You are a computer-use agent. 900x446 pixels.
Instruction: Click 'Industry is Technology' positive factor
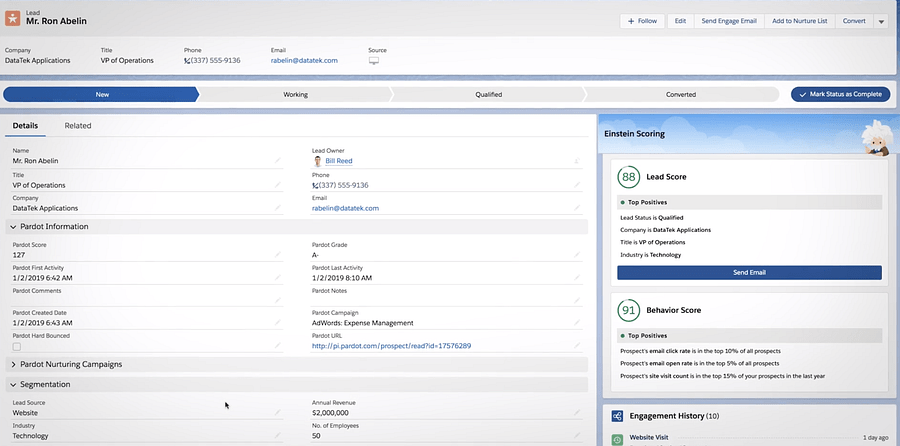coord(650,255)
